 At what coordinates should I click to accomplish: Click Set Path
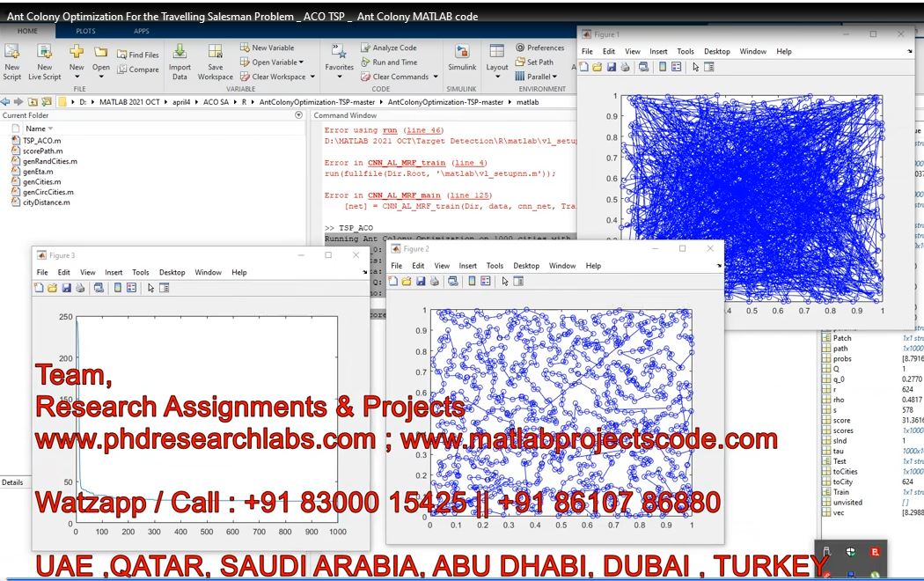tap(534, 62)
